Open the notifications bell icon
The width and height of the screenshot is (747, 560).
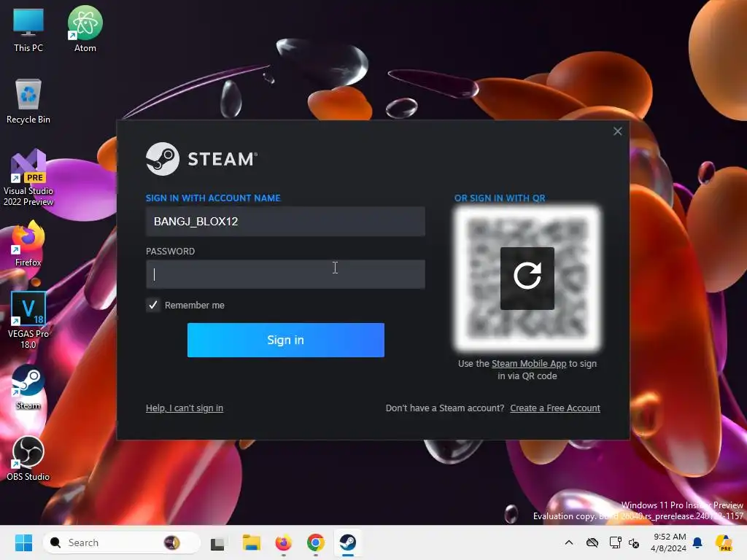click(697, 542)
